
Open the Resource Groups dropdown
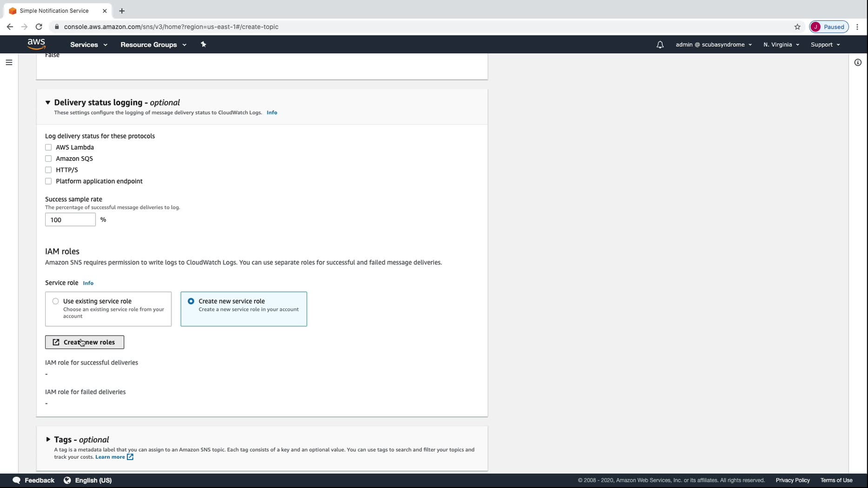154,45
